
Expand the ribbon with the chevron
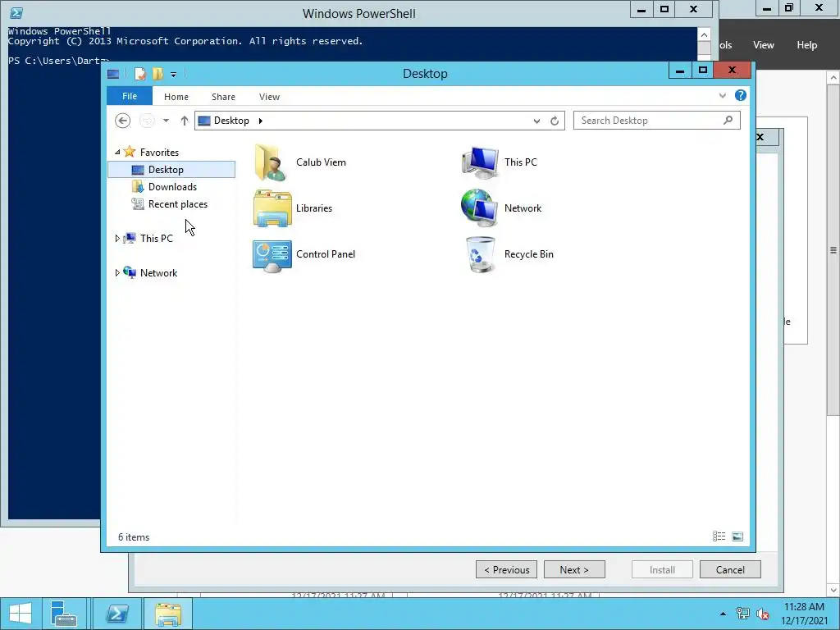722,95
